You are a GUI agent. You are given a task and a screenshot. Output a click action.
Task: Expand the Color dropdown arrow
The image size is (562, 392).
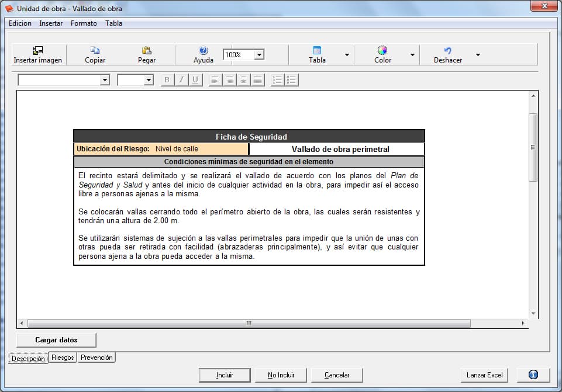tap(412, 55)
